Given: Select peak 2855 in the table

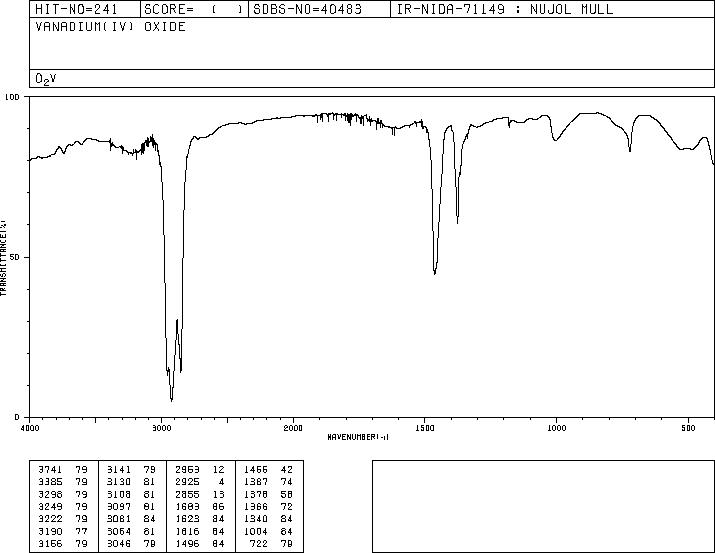Looking at the screenshot, I should (x=187, y=494).
